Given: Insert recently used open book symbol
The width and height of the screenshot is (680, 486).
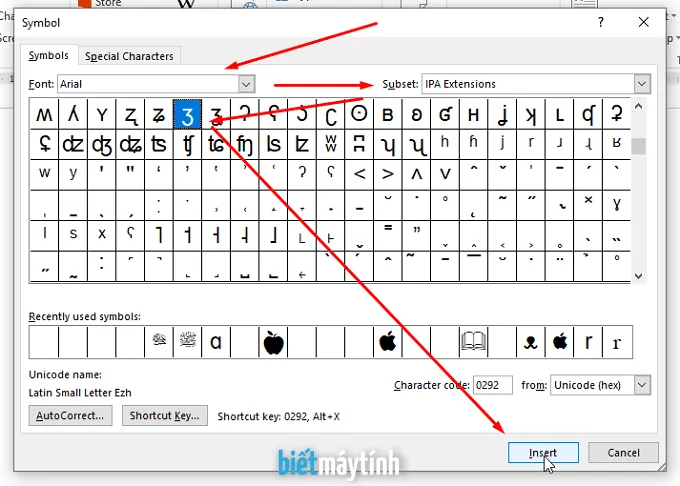Looking at the screenshot, I should coord(474,342).
